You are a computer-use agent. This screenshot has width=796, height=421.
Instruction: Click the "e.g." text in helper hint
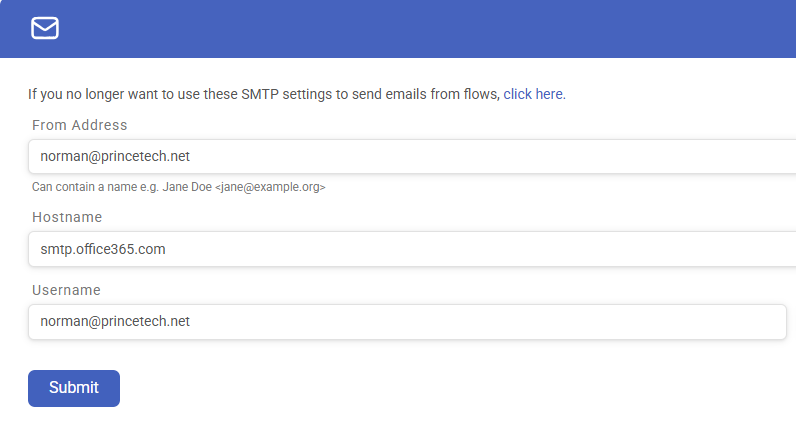point(150,187)
